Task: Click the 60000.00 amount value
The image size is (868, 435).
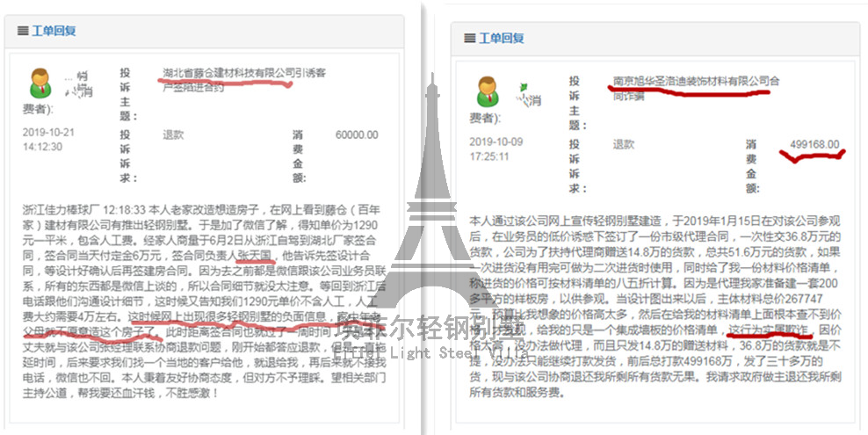Action: (x=357, y=134)
